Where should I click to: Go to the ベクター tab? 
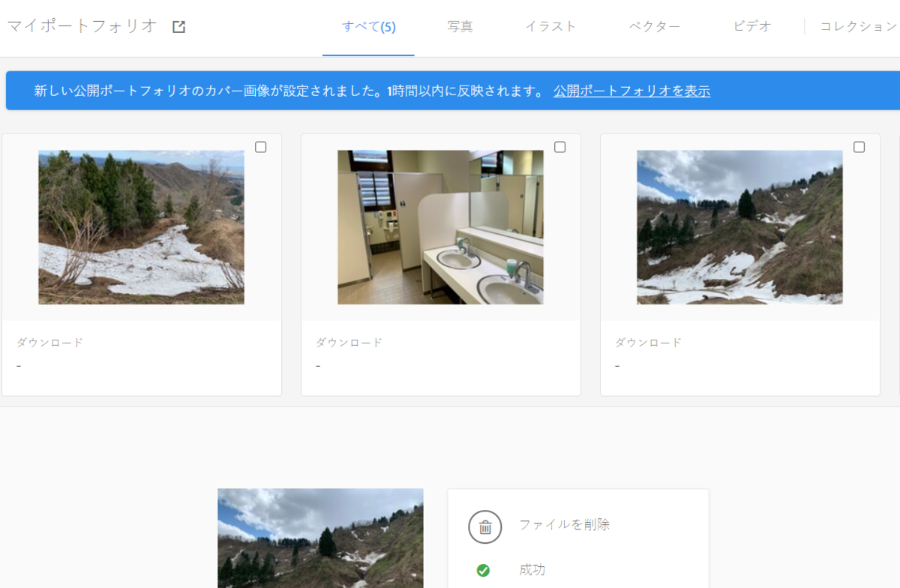point(655,27)
